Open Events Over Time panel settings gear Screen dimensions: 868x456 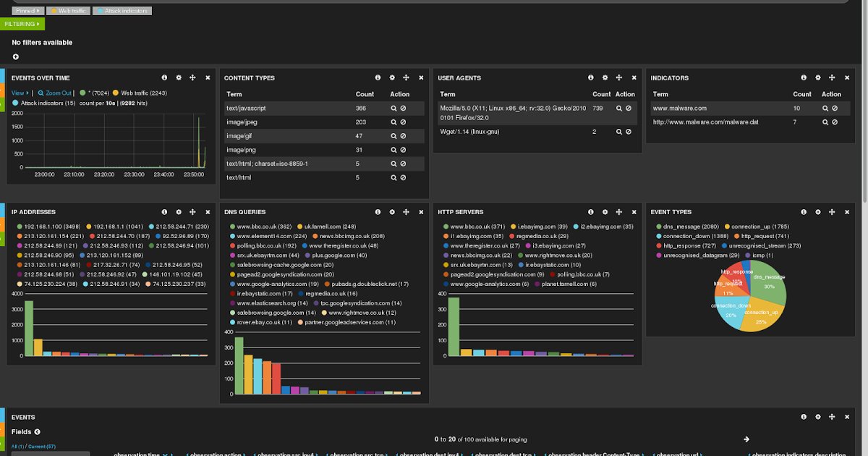point(179,77)
